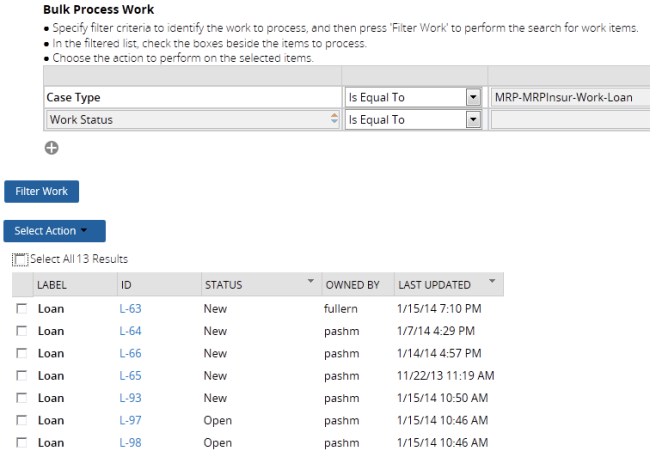The image size is (650, 456).
Task: Sort by the ID column header
Action: pyautogui.click(x=127, y=285)
